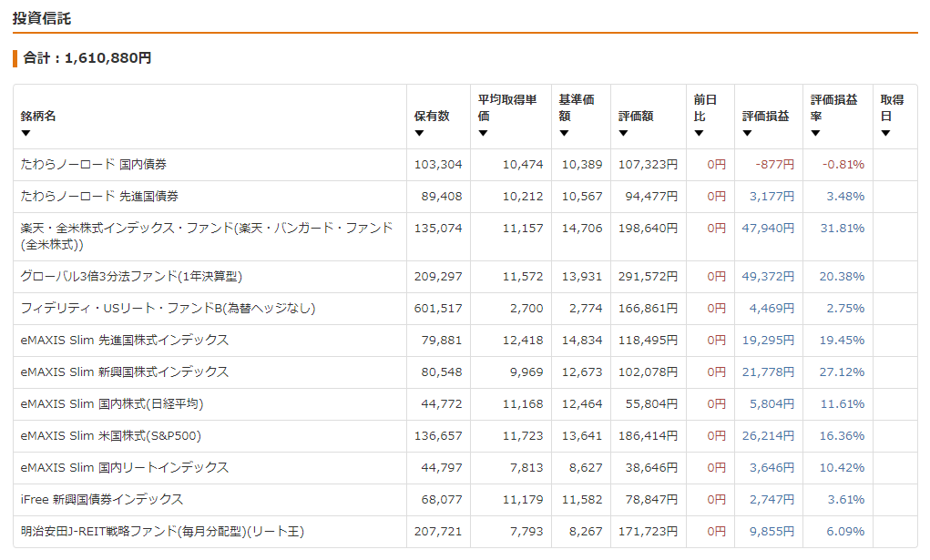Click base price 2,774
This screenshot has width=930, height=560.
click(x=586, y=309)
